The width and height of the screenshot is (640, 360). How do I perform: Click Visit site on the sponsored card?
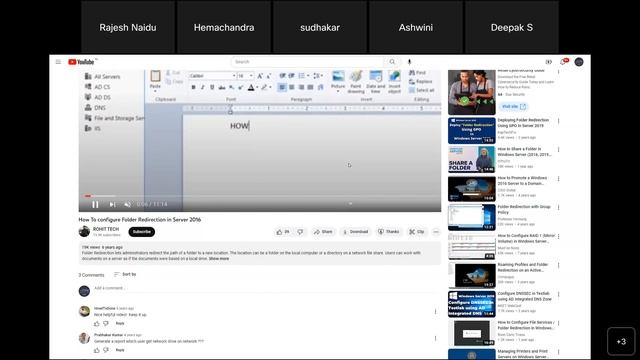(513, 107)
